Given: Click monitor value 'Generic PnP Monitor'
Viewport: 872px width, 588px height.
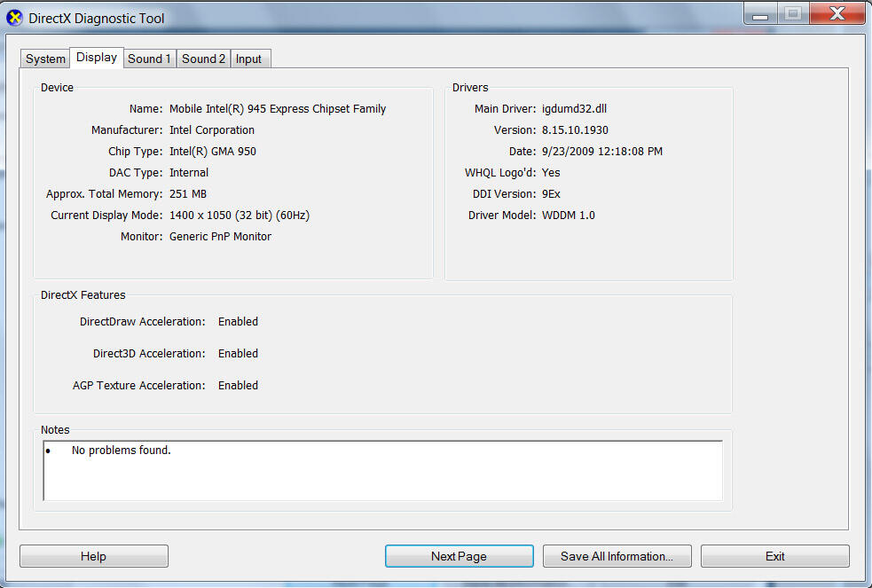Looking at the screenshot, I should click(x=220, y=236).
